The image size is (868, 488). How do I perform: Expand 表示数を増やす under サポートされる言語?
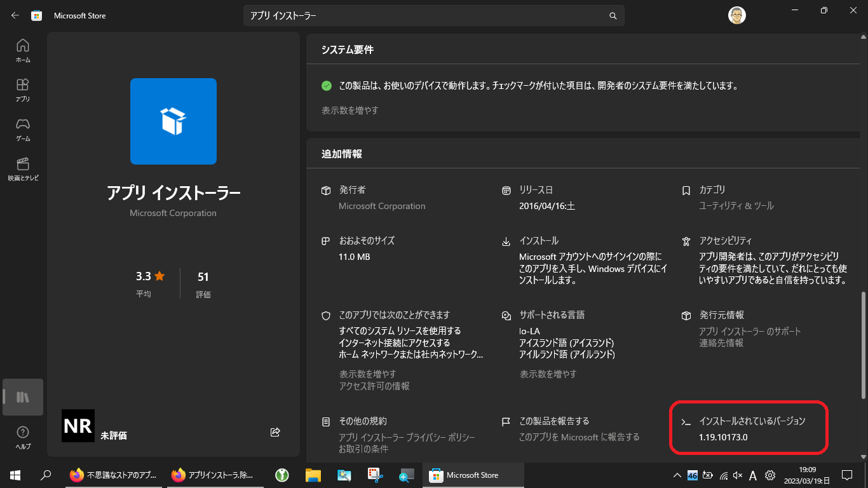(548, 374)
